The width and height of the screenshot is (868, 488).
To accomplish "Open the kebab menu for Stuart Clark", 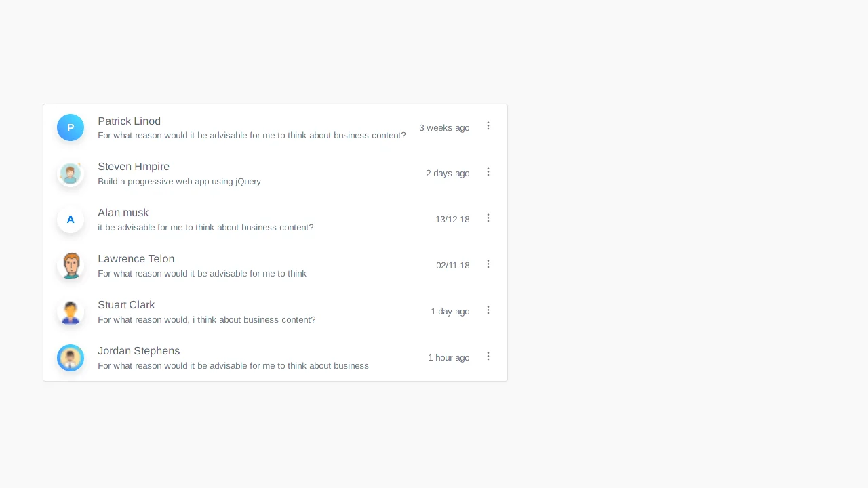I will pos(488,310).
